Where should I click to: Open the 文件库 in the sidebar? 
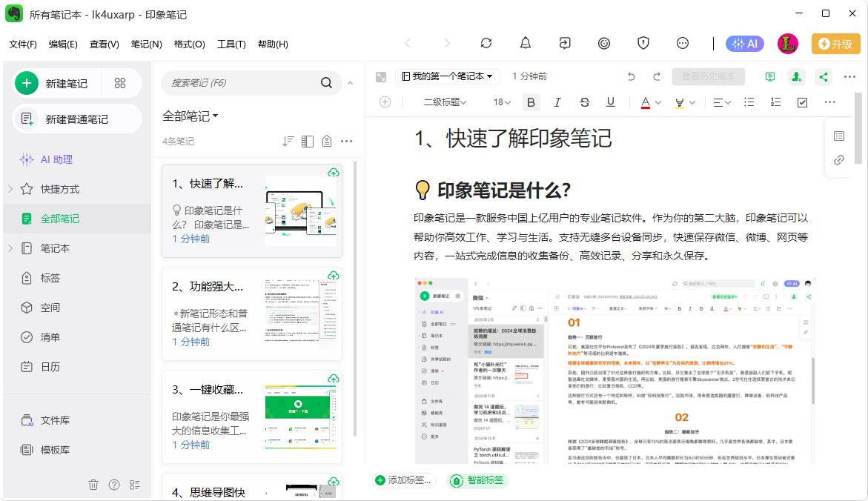tap(48, 419)
